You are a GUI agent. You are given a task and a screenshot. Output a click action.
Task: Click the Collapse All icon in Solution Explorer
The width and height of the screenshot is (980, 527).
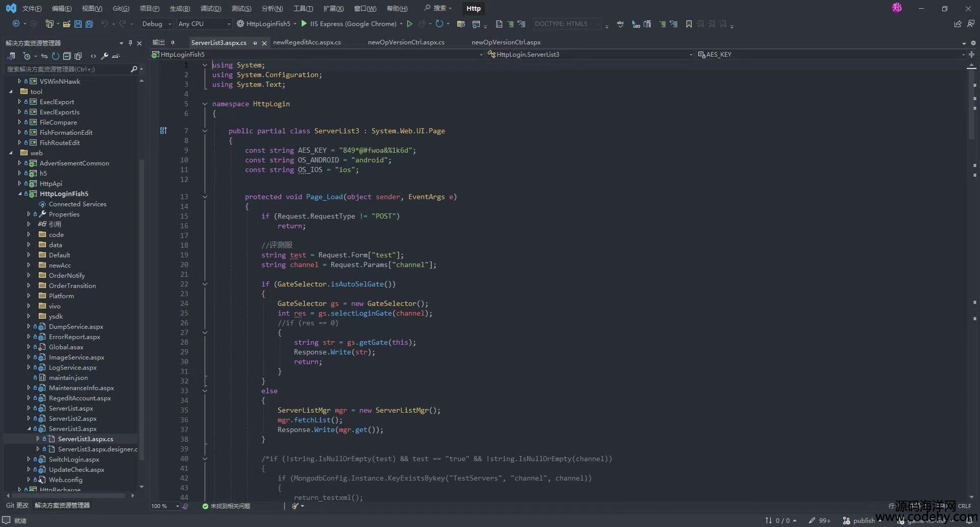[x=66, y=56]
